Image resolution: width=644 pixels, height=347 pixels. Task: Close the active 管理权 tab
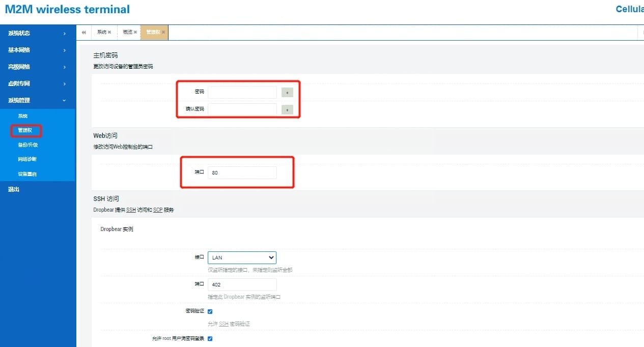pos(163,32)
